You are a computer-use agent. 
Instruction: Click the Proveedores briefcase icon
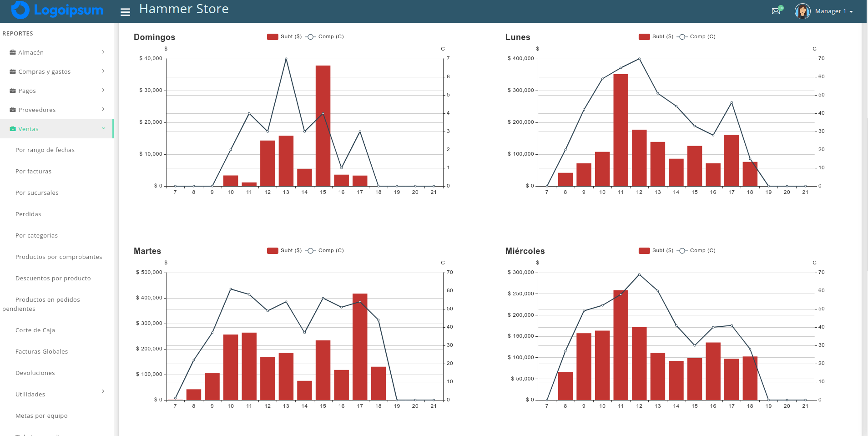(x=13, y=110)
